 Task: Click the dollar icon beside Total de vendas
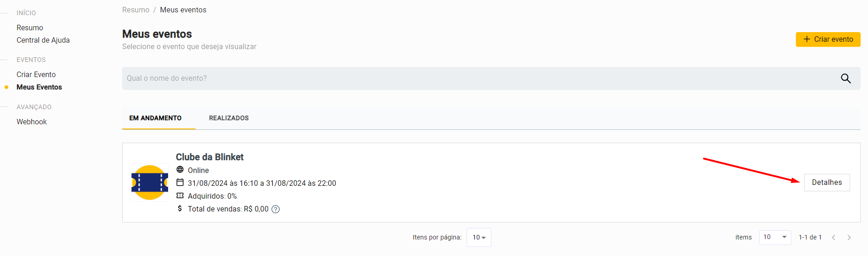(180, 208)
